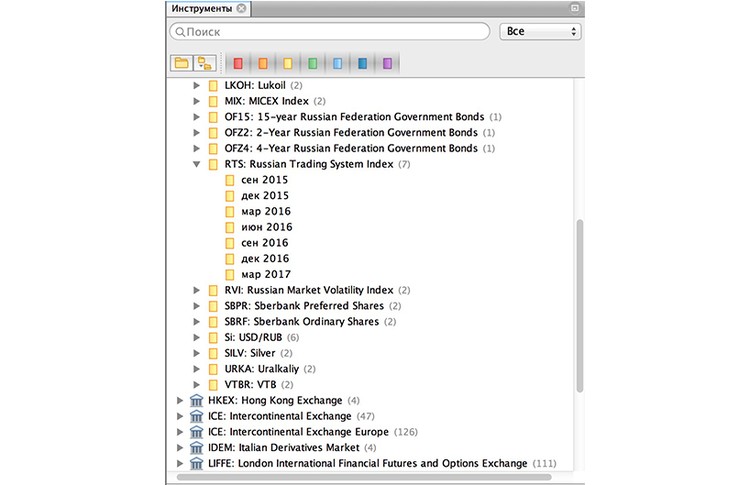Select HKEX: Hong Kong Exchange row

pyautogui.click(x=284, y=400)
